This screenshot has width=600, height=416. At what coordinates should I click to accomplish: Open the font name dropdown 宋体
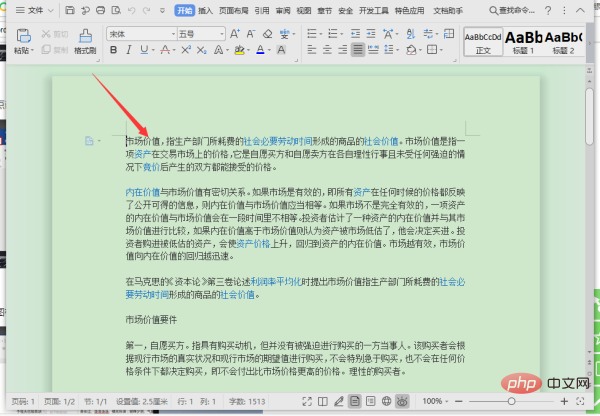coord(140,33)
